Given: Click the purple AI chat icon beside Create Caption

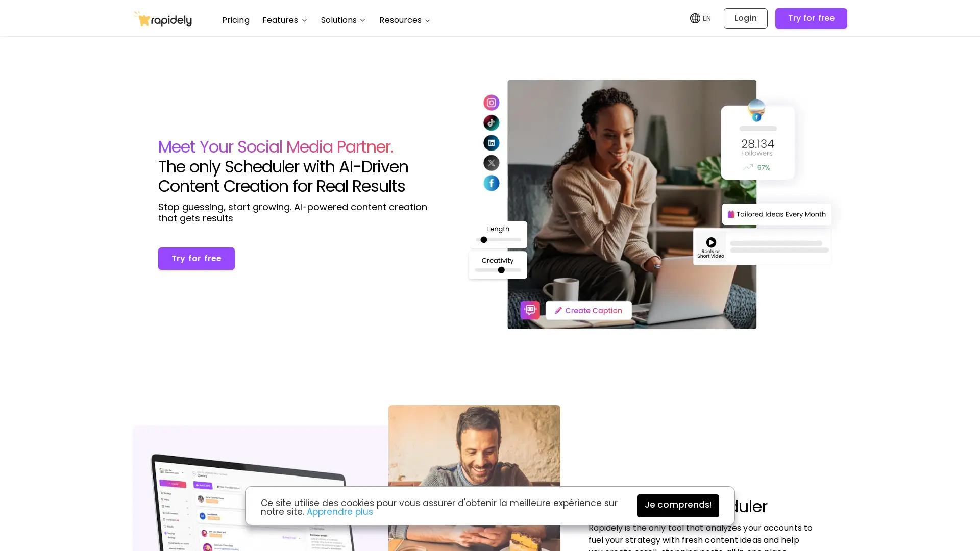Looking at the screenshot, I should click(530, 310).
